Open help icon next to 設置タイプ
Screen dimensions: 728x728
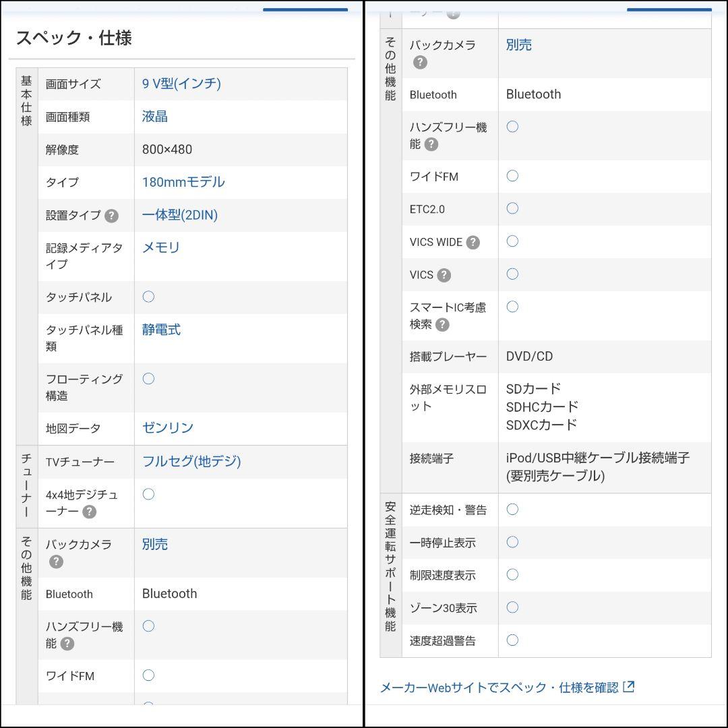[112, 216]
